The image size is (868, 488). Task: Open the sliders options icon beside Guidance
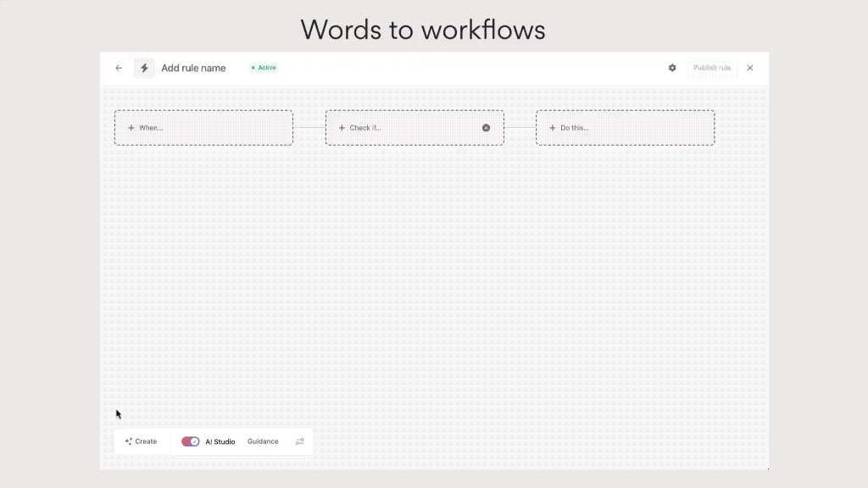299,441
